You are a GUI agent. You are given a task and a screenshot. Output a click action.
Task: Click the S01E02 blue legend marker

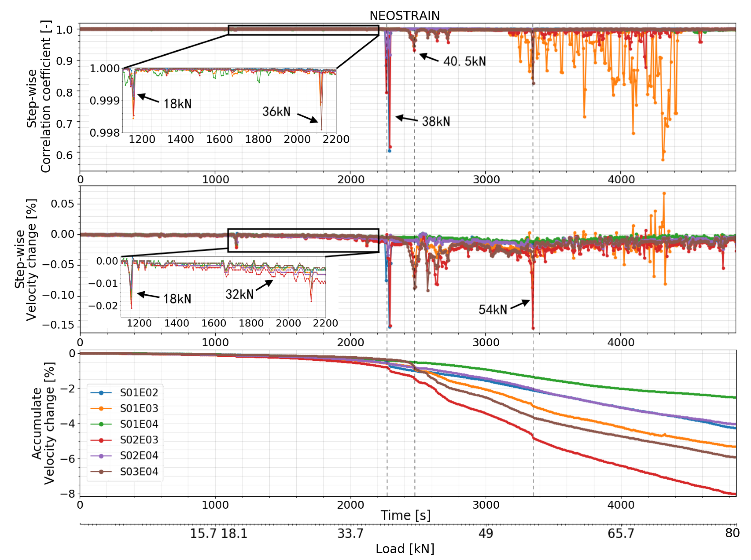pos(101,393)
